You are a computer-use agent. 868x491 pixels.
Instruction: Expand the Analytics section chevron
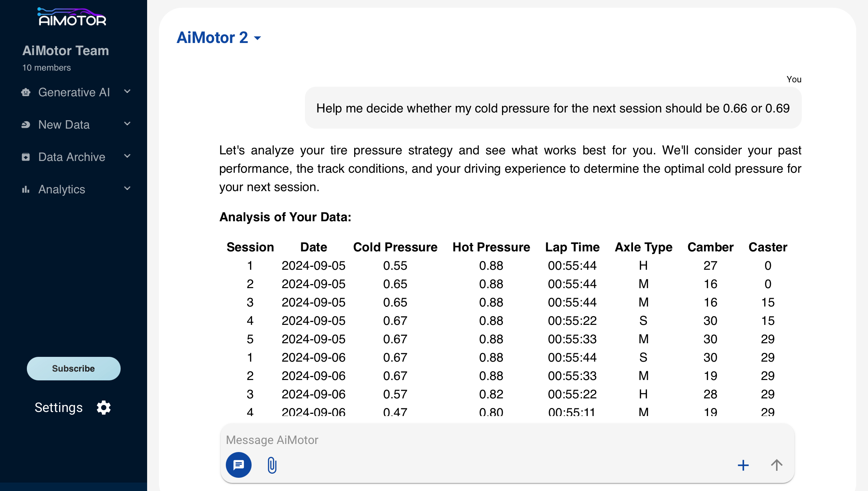(127, 189)
